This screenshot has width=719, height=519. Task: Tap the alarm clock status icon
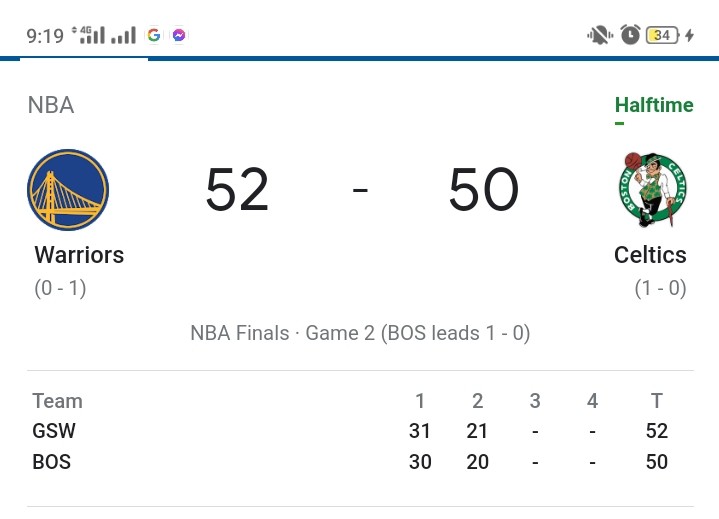(630, 35)
